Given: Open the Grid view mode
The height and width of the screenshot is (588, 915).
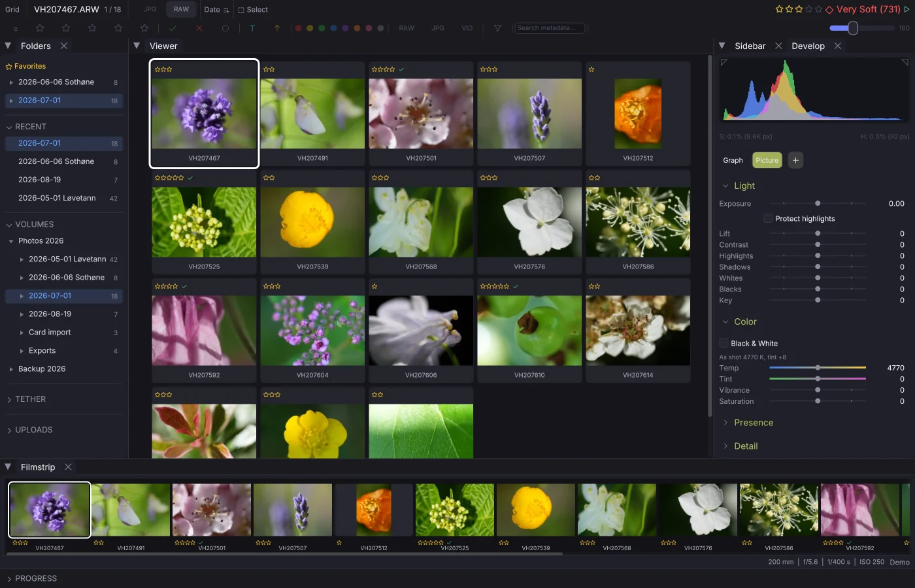Looking at the screenshot, I should tap(12, 9).
